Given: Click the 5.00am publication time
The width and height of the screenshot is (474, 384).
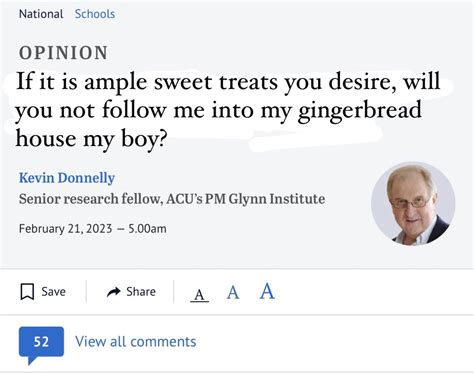Looking at the screenshot, I should tap(147, 229).
